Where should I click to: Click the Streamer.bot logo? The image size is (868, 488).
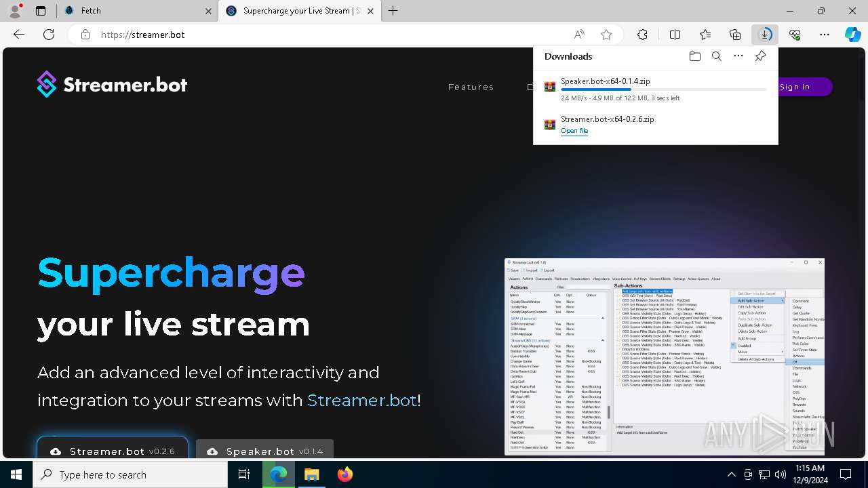click(x=112, y=85)
